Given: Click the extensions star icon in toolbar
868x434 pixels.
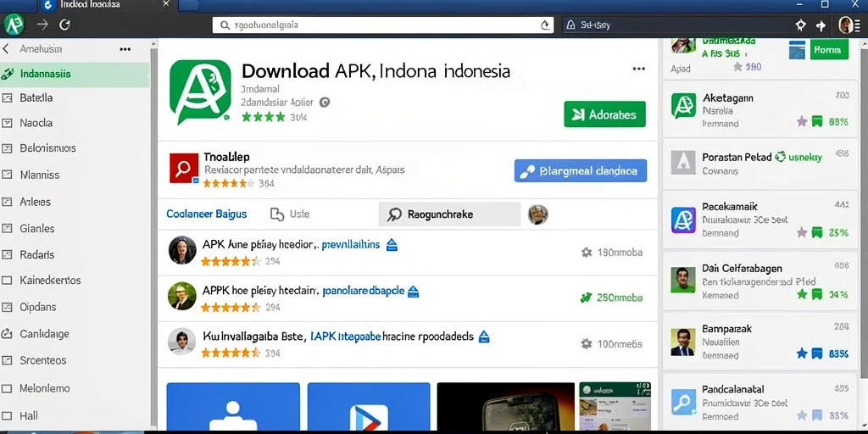Looking at the screenshot, I should tap(800, 25).
